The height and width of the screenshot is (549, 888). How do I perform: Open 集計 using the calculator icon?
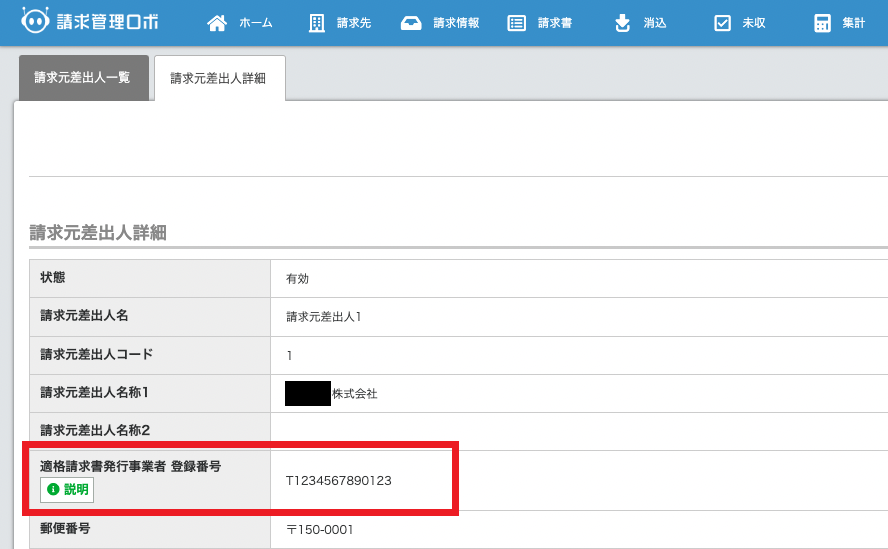822,23
